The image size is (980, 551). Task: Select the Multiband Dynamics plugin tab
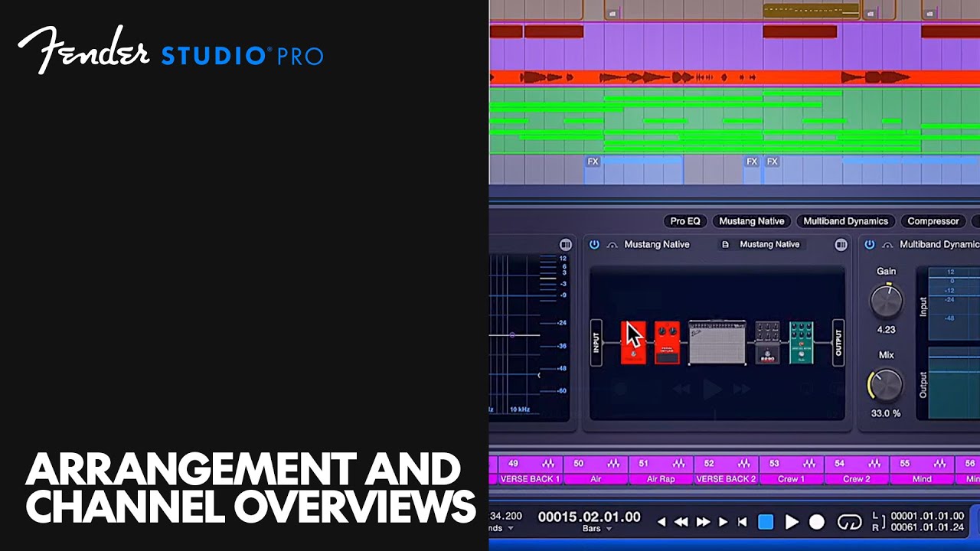click(845, 221)
